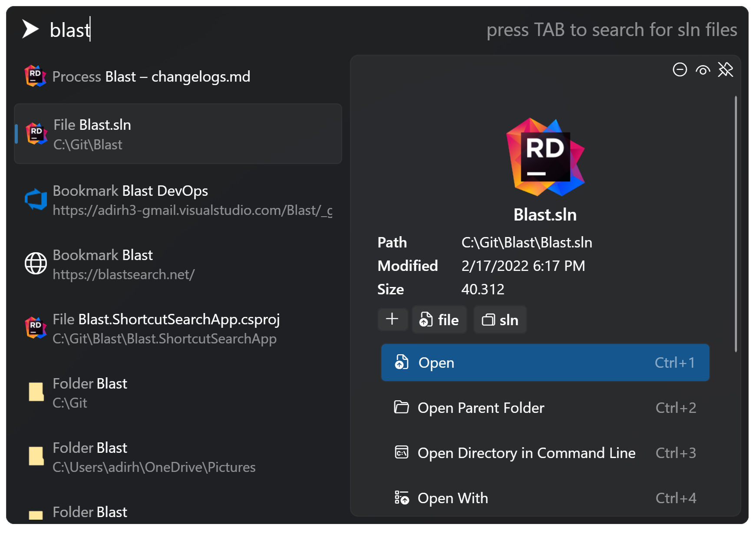Viewport: 756px width, 534px height.
Task: Click large Rider logo in preview
Action: (x=545, y=157)
